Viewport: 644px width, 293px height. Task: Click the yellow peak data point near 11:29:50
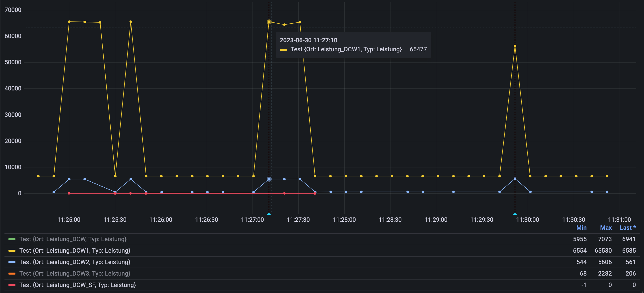point(515,46)
